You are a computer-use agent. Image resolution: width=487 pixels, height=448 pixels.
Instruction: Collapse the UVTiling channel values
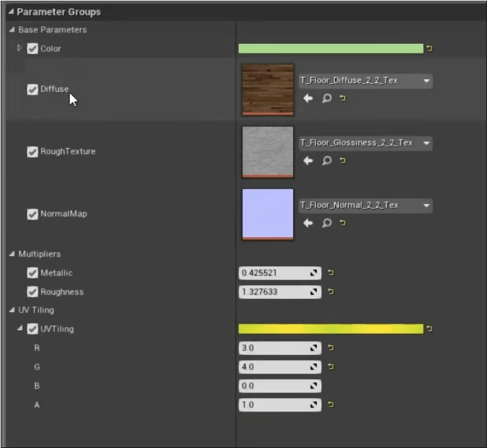pos(20,328)
